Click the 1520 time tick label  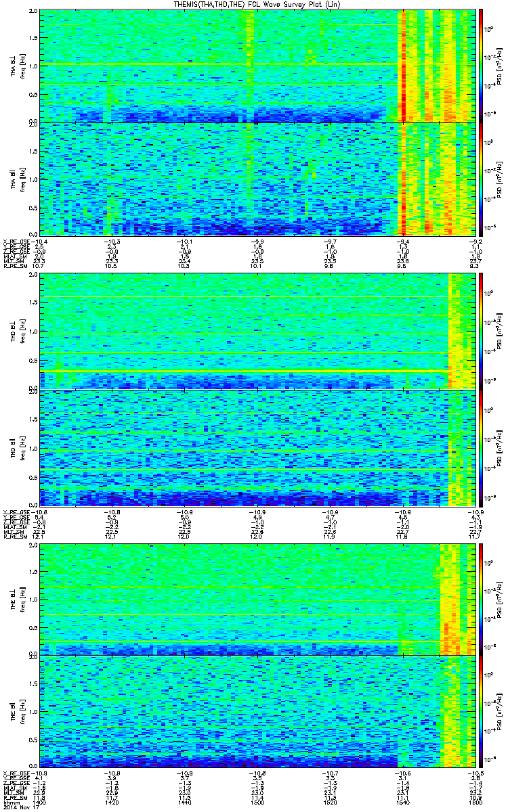(x=329, y=803)
